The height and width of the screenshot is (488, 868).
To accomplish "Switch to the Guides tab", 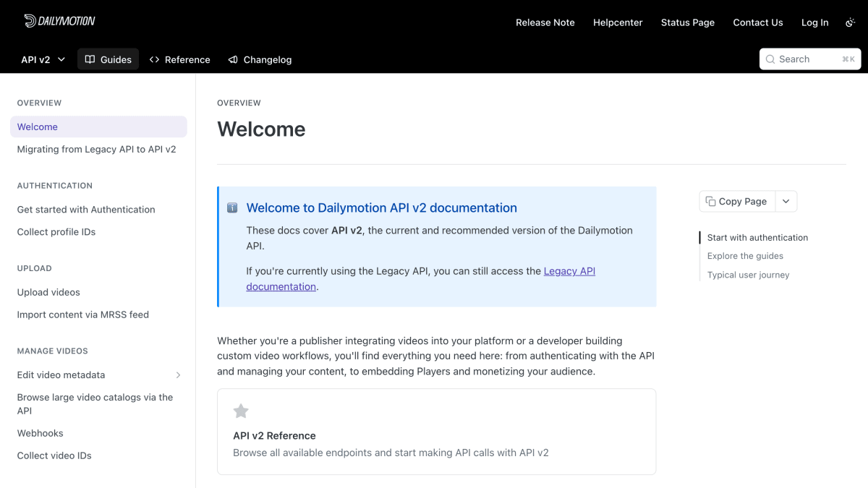I will [108, 59].
